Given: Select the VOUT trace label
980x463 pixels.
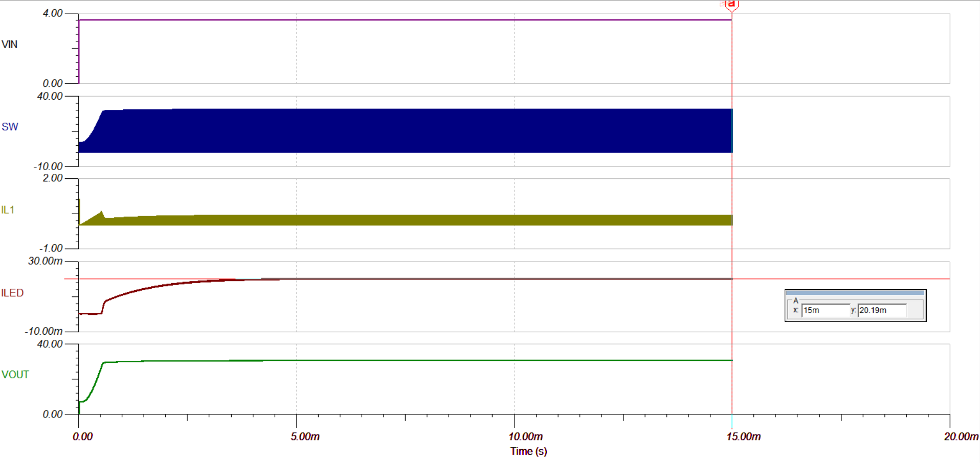Looking at the screenshot, I should coord(15,375).
